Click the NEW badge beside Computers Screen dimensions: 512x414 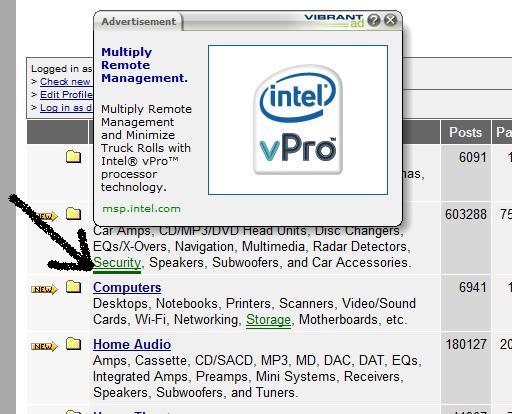click(44, 289)
